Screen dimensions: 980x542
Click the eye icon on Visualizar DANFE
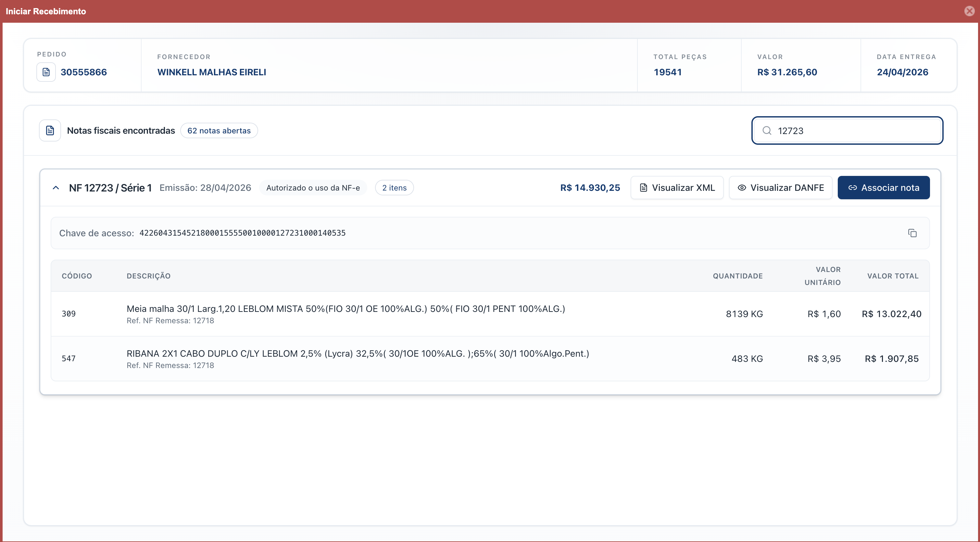coord(741,188)
